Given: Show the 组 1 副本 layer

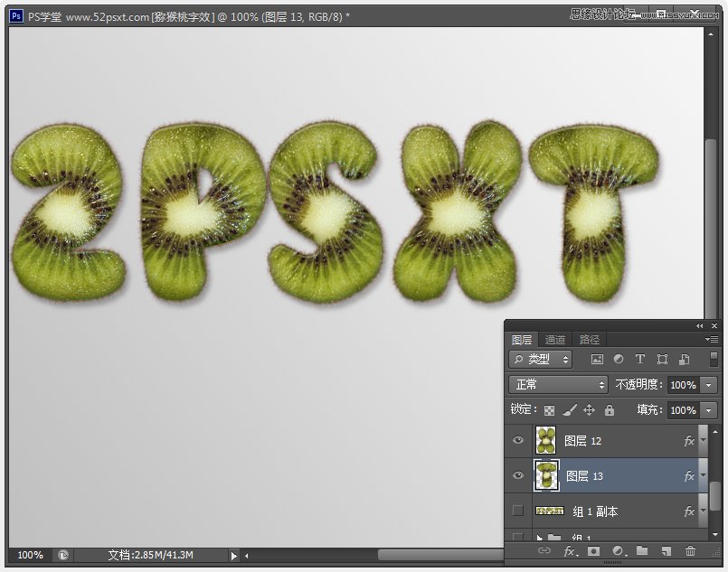Looking at the screenshot, I should tap(518, 511).
